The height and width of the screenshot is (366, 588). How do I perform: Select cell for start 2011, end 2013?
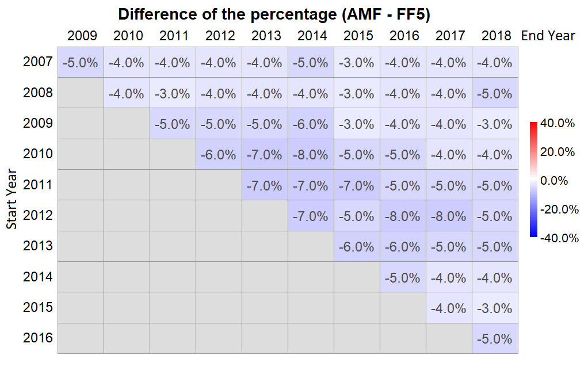(265, 185)
